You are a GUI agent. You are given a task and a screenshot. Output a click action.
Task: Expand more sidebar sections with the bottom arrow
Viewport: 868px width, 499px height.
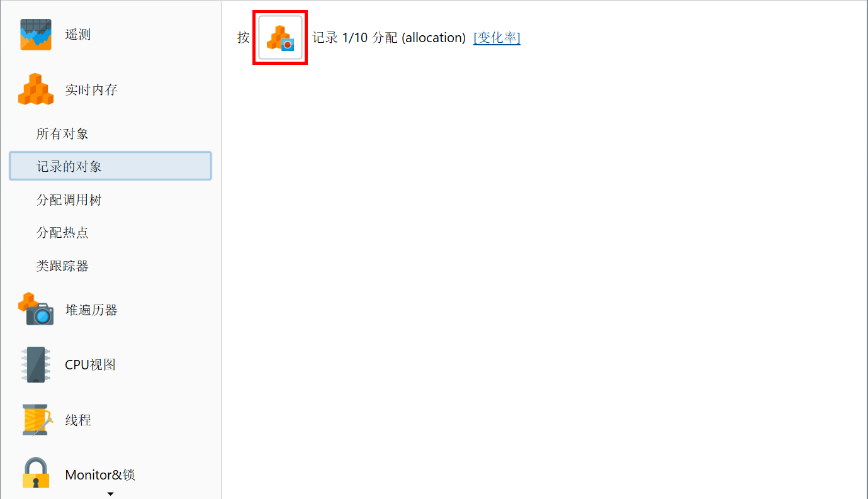point(110,494)
